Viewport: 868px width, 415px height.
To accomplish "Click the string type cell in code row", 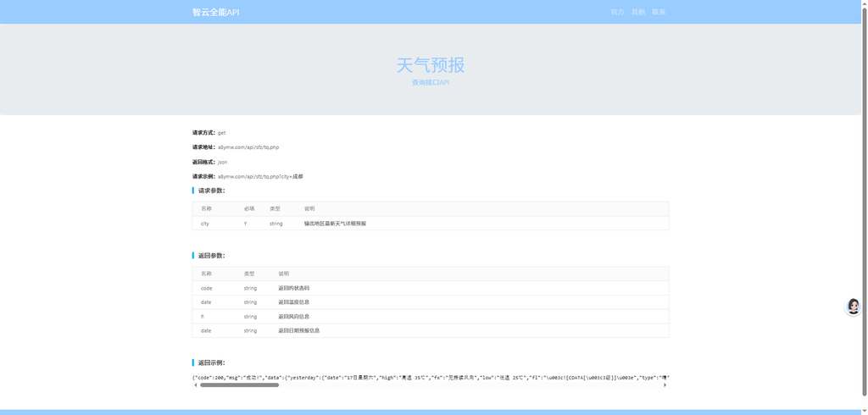I will point(250,288).
